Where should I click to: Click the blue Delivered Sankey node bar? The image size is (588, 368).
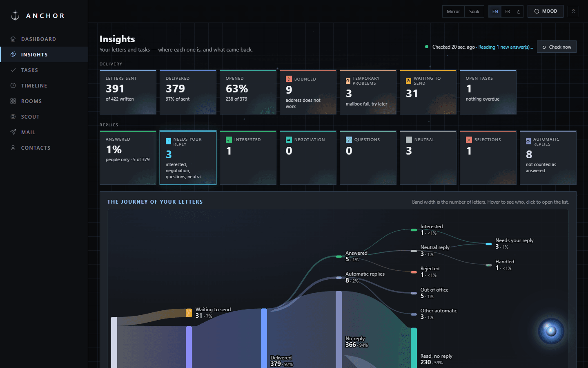click(x=264, y=338)
